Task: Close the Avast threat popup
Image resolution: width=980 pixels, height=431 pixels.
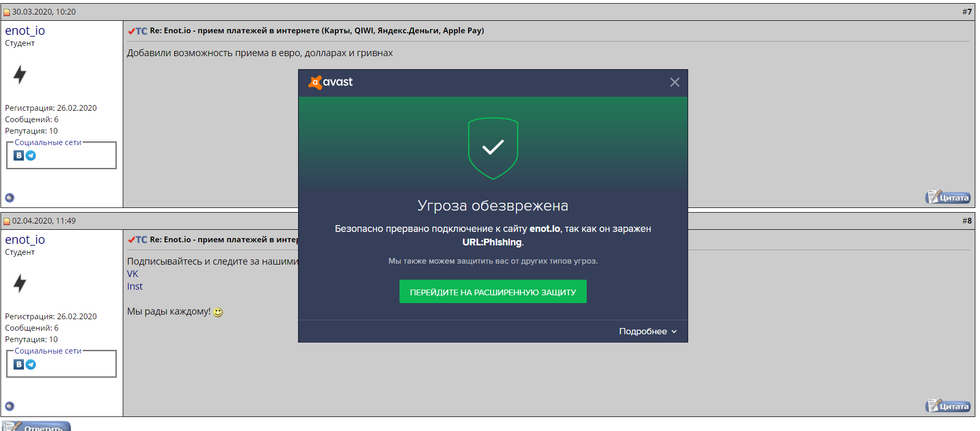Action: (x=675, y=82)
